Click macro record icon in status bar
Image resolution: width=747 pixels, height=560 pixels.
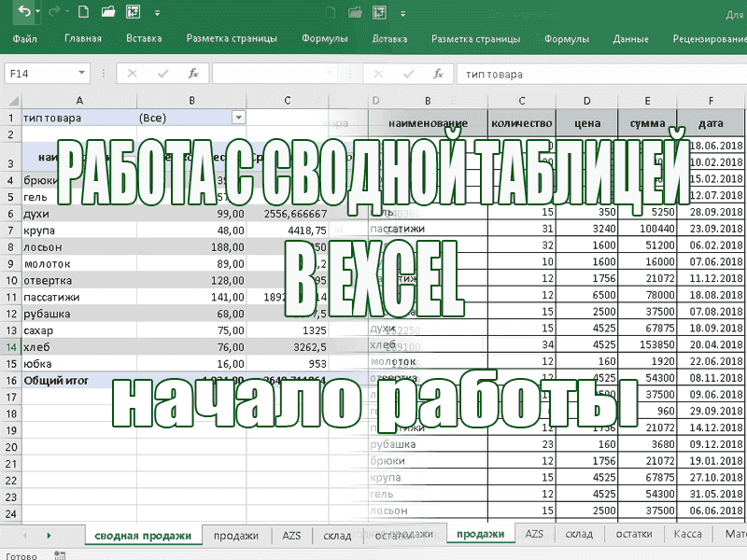click(x=62, y=555)
